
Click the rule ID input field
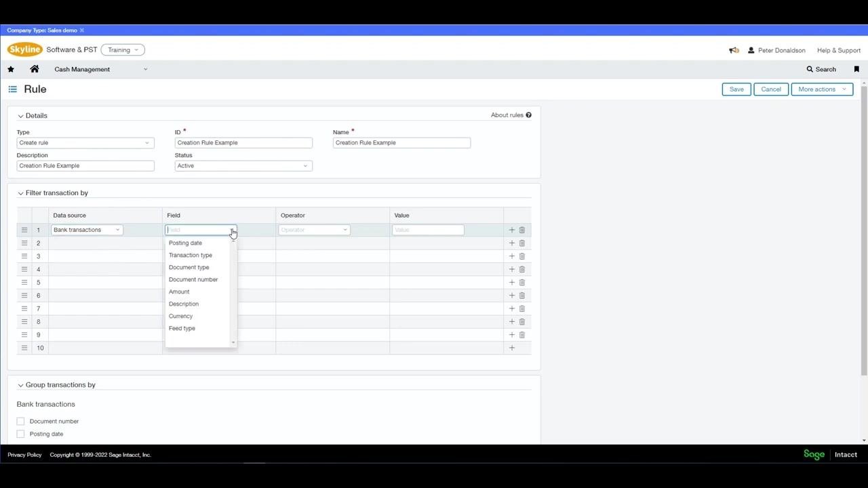243,143
